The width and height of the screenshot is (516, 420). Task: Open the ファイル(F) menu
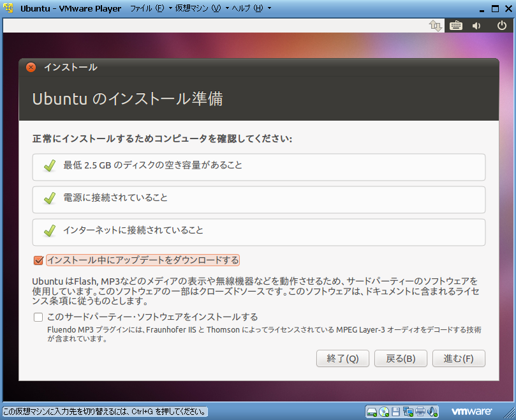pyautogui.click(x=147, y=8)
